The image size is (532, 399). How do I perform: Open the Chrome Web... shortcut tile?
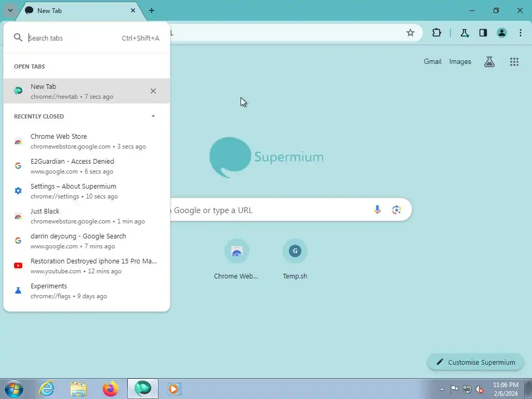[x=236, y=259]
